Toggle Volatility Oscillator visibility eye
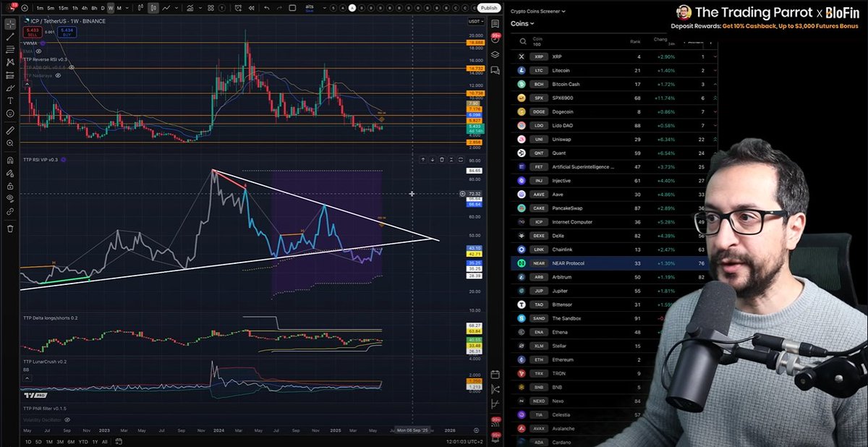 click(x=69, y=419)
